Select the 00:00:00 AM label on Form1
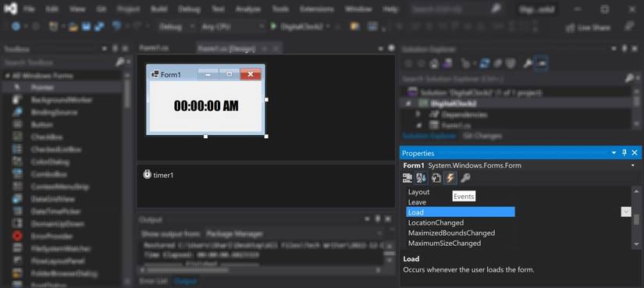The width and height of the screenshot is (644, 288). [x=206, y=106]
